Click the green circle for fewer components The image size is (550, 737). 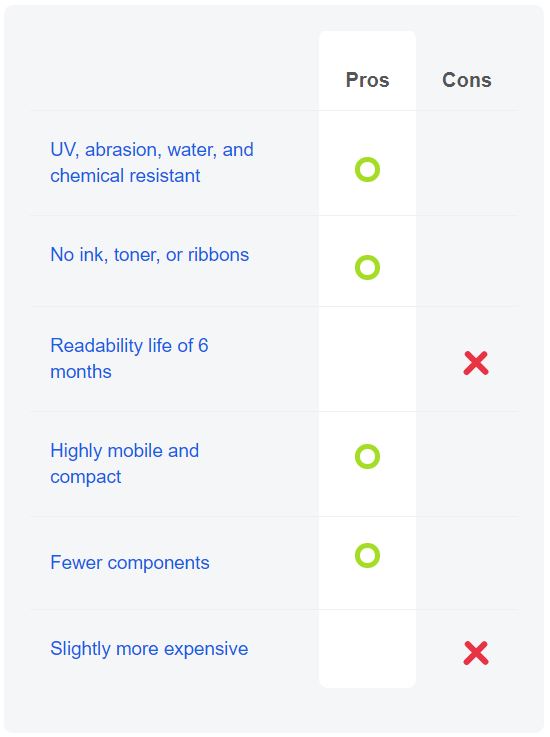coord(367,555)
